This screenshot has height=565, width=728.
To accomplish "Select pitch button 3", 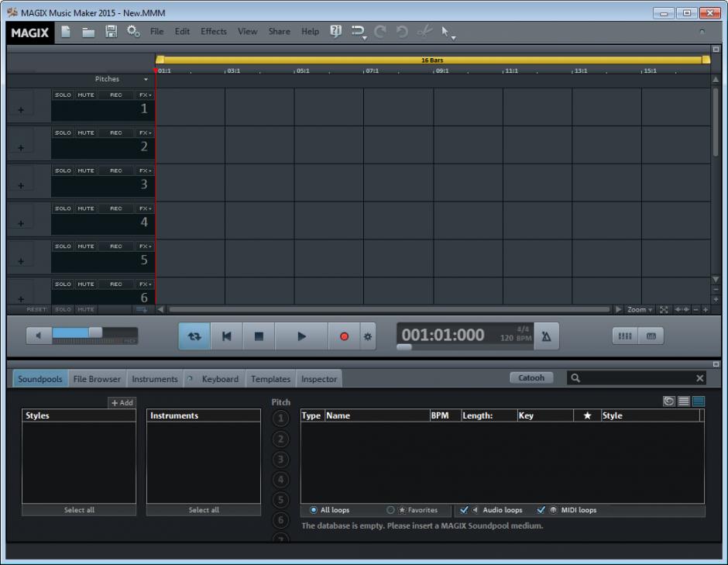I will pyautogui.click(x=280, y=460).
